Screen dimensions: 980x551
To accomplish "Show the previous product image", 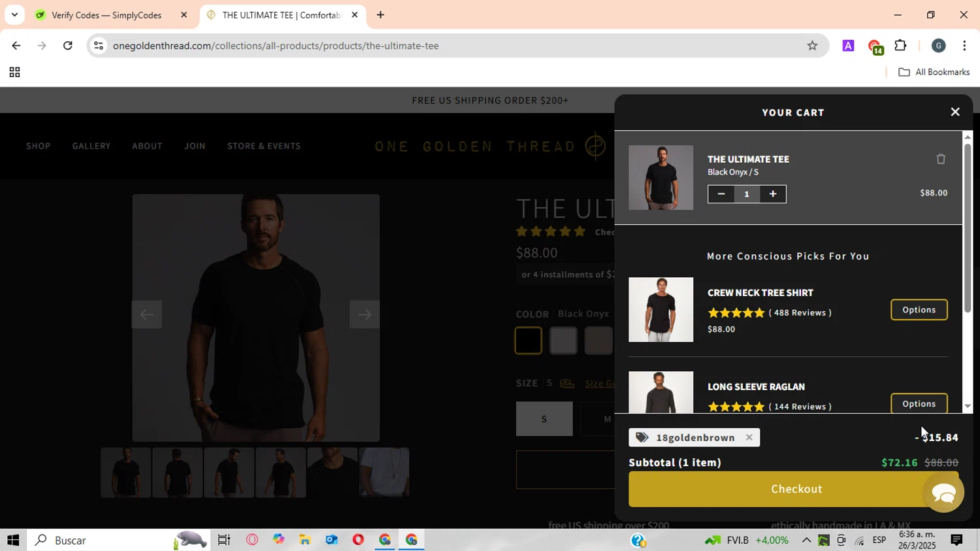I will click(x=146, y=314).
